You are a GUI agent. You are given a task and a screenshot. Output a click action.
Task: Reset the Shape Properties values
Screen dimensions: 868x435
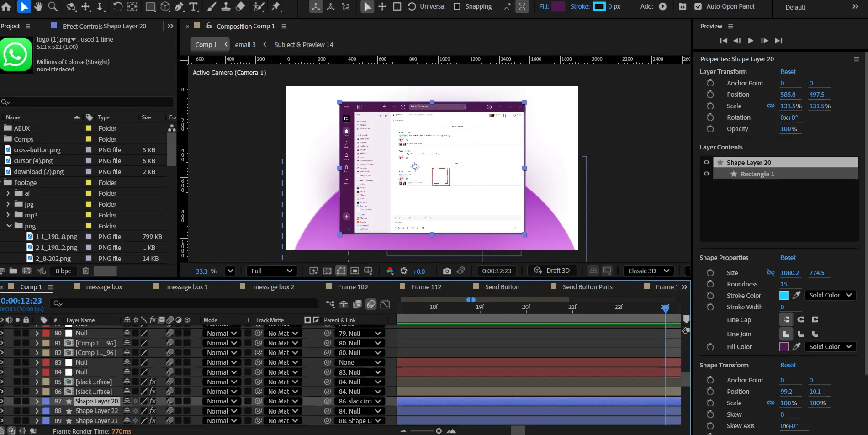point(788,258)
